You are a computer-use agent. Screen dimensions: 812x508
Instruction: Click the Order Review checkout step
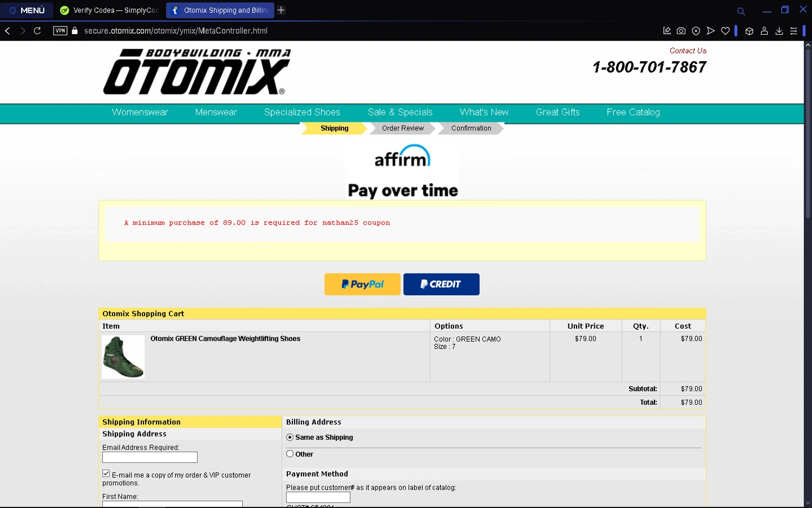[x=403, y=128]
